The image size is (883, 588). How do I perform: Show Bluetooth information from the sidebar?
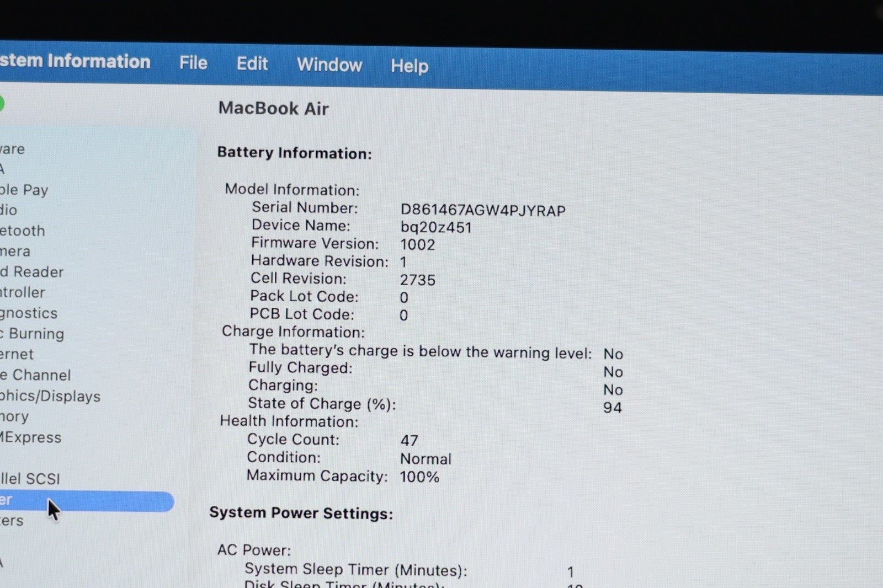click(x=23, y=231)
